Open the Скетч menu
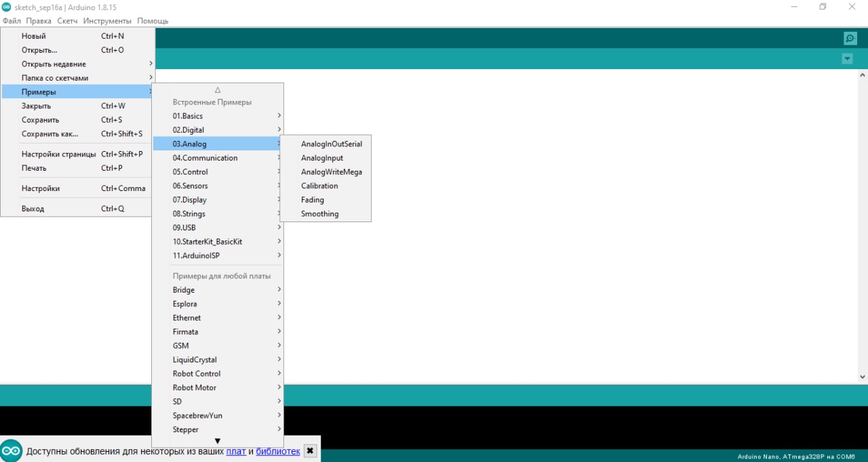This screenshot has width=868, height=462. [67, 21]
